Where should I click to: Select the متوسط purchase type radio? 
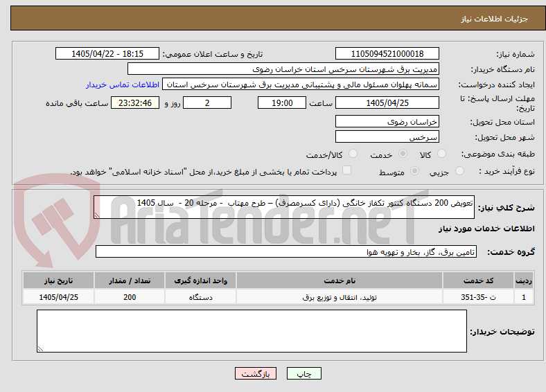click(415, 171)
